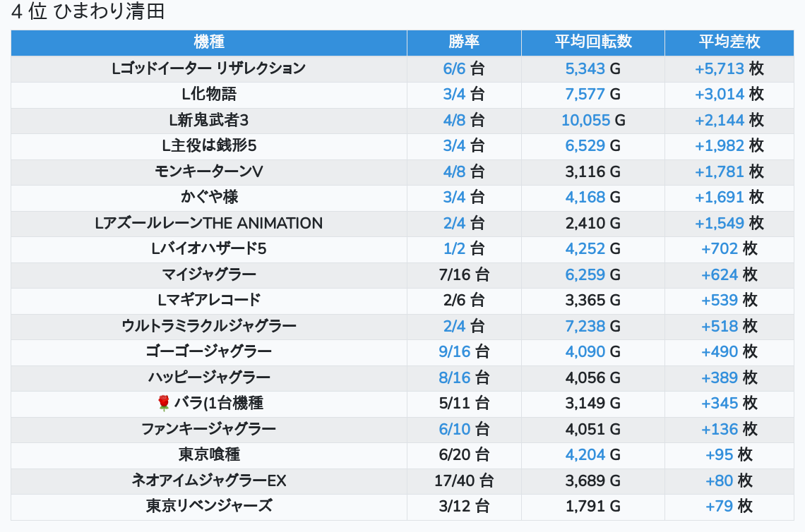Click the 機種 column header

209,42
